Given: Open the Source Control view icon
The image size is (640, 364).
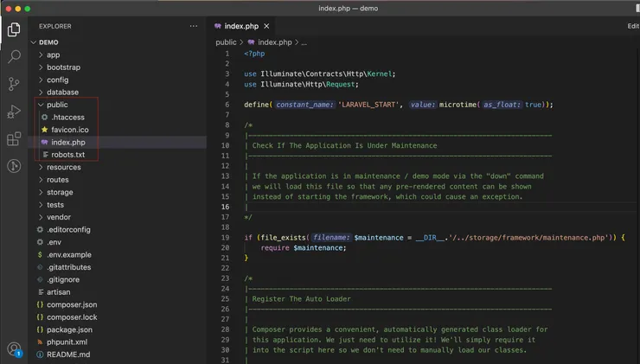Looking at the screenshot, I should [14, 84].
